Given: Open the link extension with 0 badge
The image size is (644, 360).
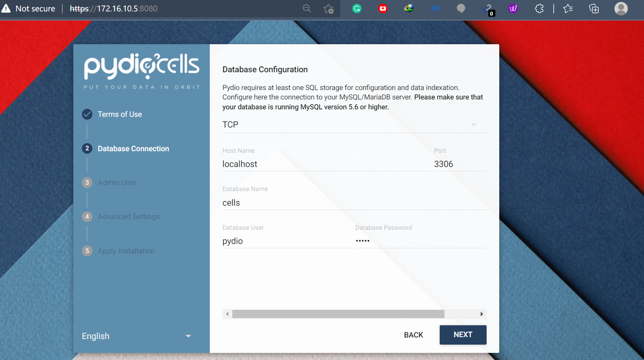Looking at the screenshot, I should tap(489, 9).
